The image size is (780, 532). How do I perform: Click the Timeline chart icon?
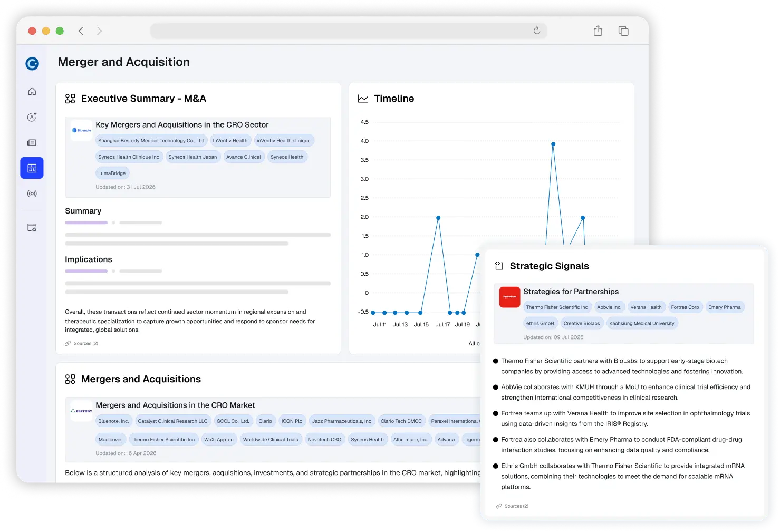(x=363, y=99)
